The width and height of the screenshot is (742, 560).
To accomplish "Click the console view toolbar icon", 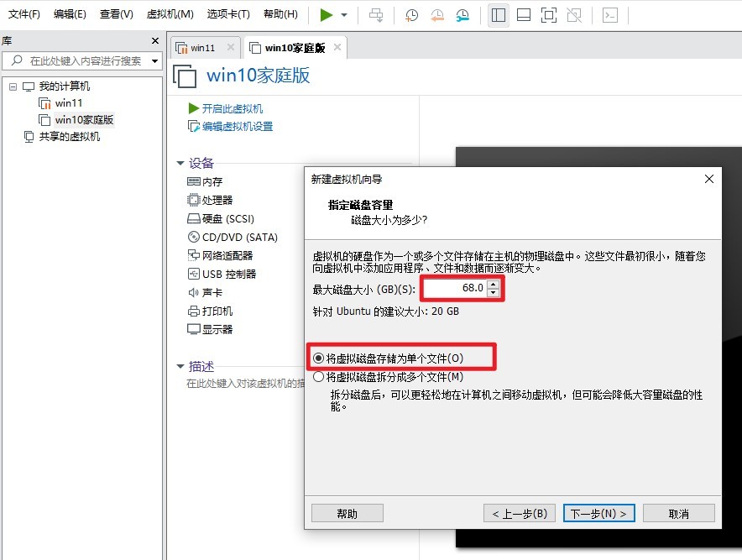I will click(x=610, y=15).
